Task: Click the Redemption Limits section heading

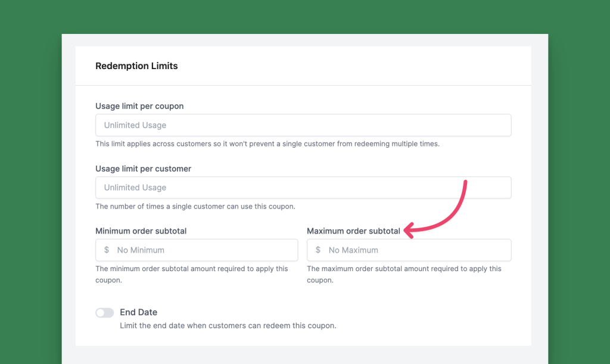Action: pyautogui.click(x=136, y=66)
